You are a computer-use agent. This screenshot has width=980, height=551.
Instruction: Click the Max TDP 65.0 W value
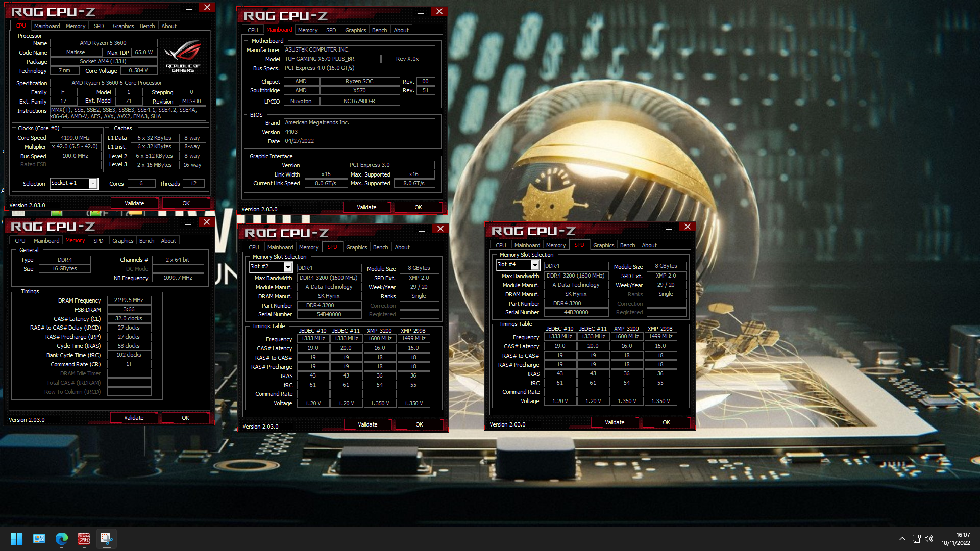tap(144, 52)
